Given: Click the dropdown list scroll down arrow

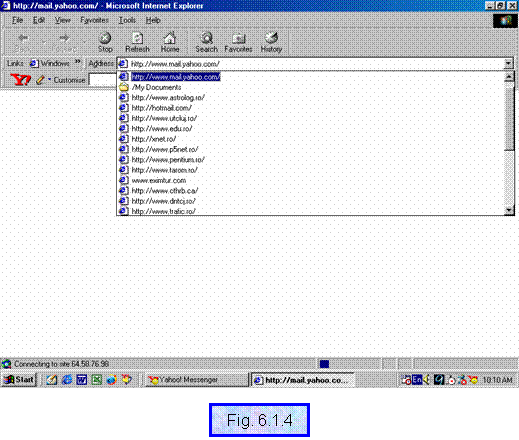Looking at the screenshot, I should [509, 210].
